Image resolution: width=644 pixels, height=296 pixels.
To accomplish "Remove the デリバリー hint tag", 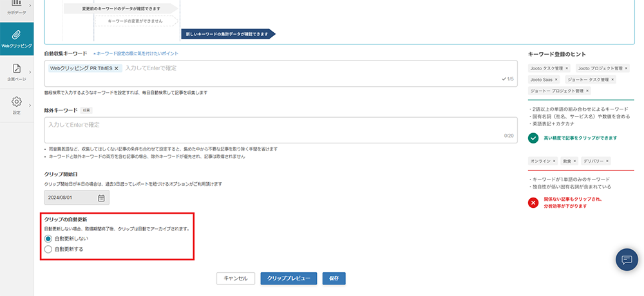I will pyautogui.click(x=607, y=162).
